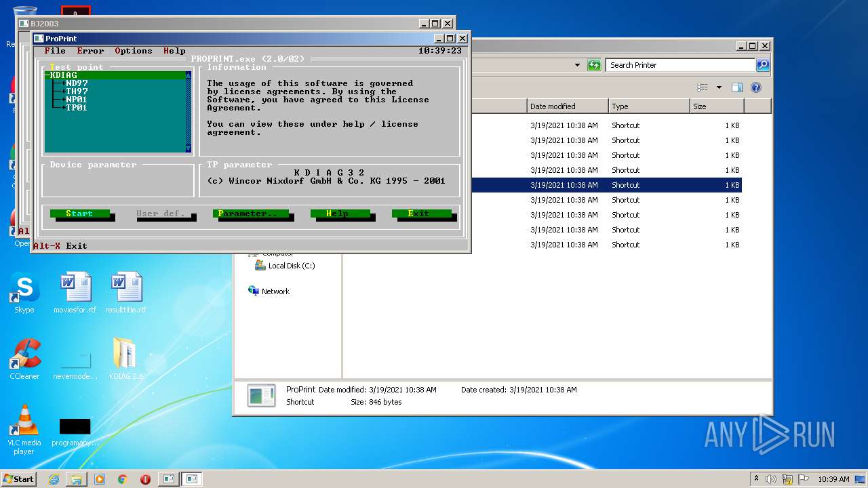Viewport: 868px width, 488px height.
Task: Click the volume speaker tray icon
Action: tap(771, 479)
